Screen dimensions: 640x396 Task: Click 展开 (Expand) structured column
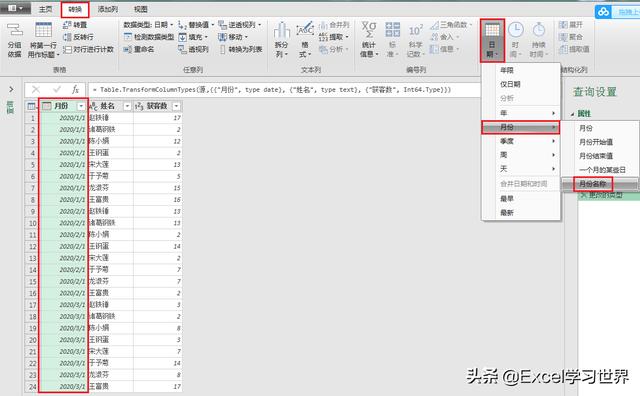pyautogui.click(x=571, y=25)
